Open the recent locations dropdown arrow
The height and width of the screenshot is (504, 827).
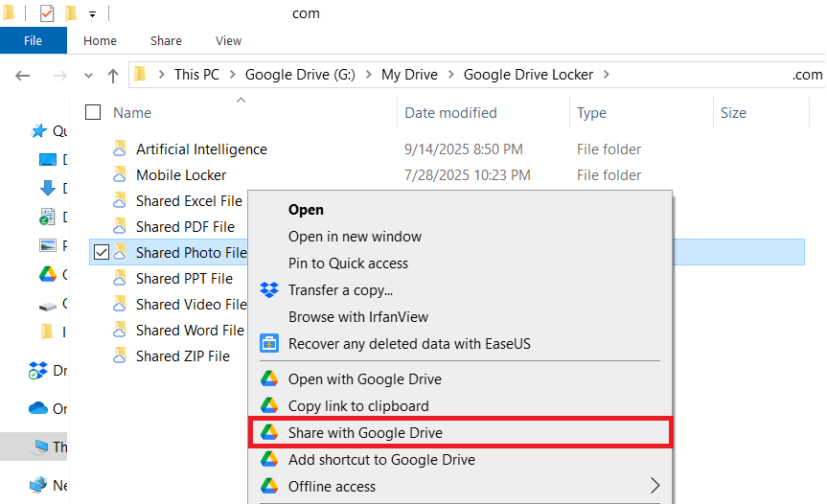point(89,75)
